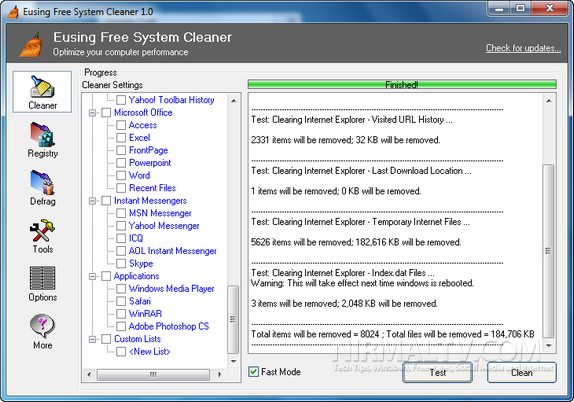574x402 pixels.
Task: Tick the Windows Media Player checkbox
Action: click(x=121, y=289)
